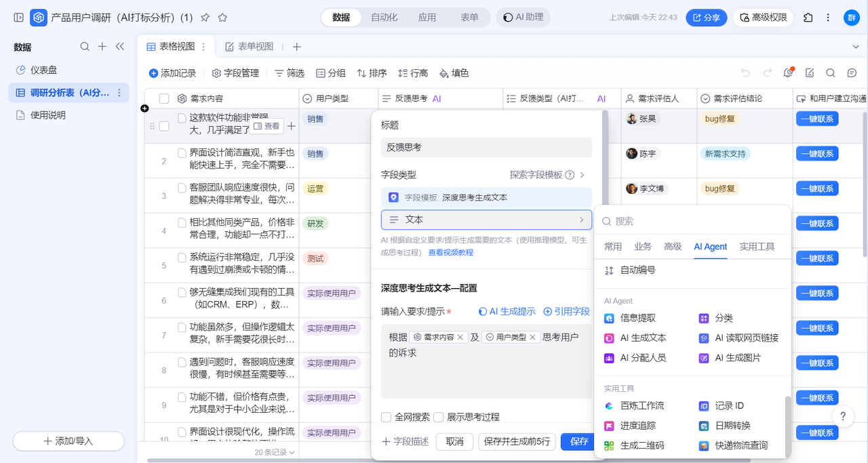This screenshot has height=463, width=868.
Task: Click the blue 保存 button
Action: point(579,442)
